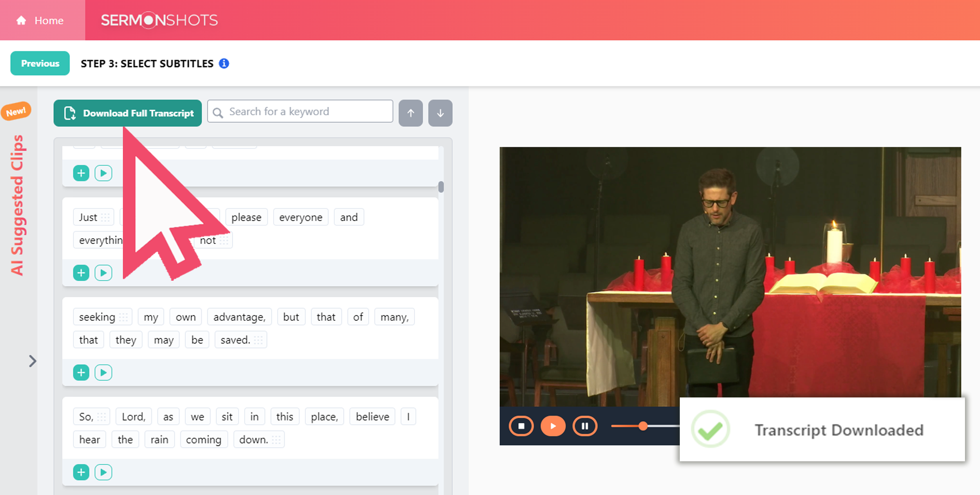Click the info icon next to Select Subtitles
This screenshot has height=495, width=980.
[224, 63]
